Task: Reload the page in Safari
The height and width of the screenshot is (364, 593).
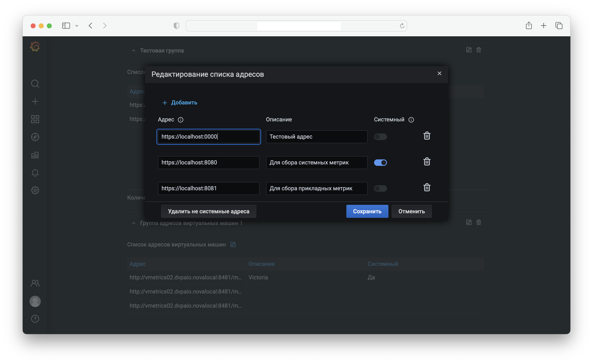Action: [402, 26]
